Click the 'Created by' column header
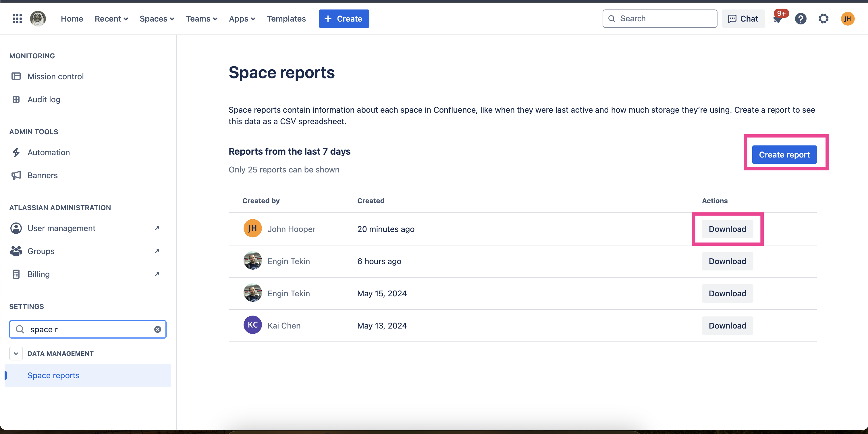 (261, 201)
